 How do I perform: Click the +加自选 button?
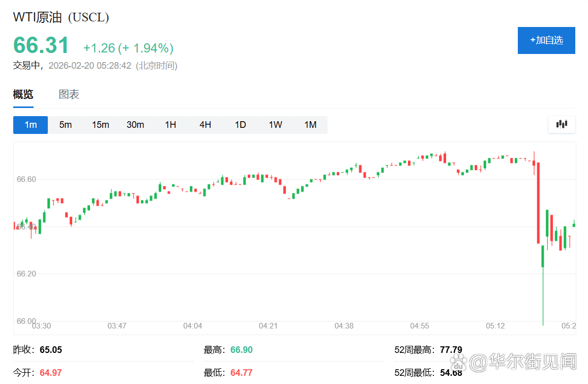(x=546, y=40)
